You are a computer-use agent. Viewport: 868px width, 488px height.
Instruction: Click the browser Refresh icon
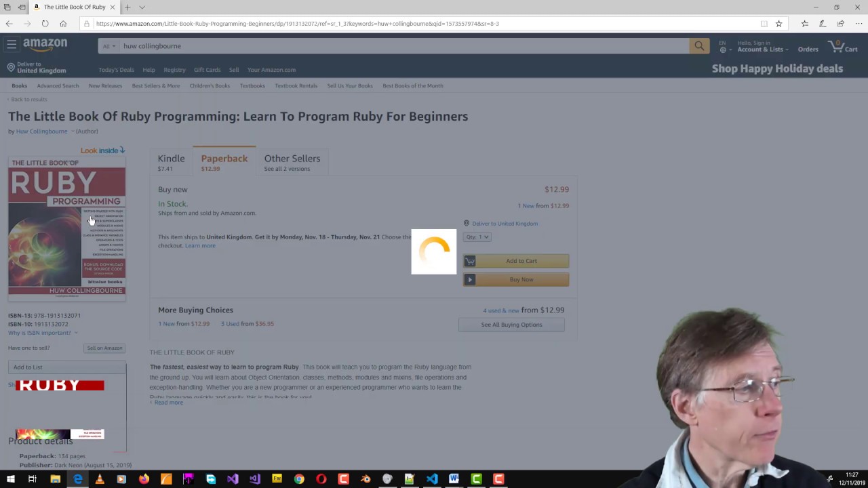[x=45, y=24]
